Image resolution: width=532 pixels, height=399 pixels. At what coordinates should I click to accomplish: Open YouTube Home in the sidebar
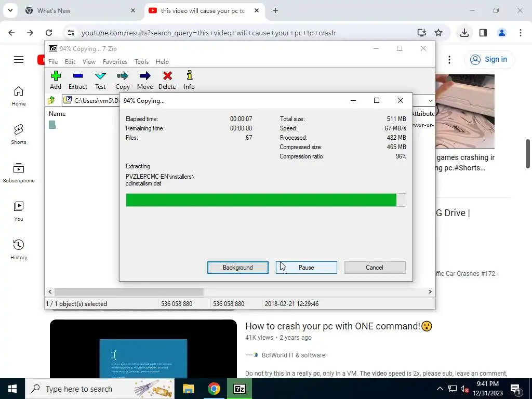19,96
